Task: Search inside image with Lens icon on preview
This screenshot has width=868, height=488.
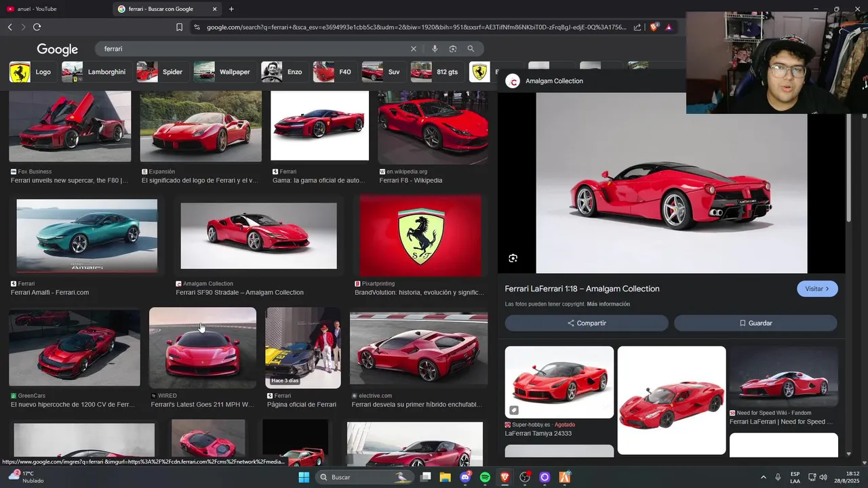Action: (x=513, y=258)
